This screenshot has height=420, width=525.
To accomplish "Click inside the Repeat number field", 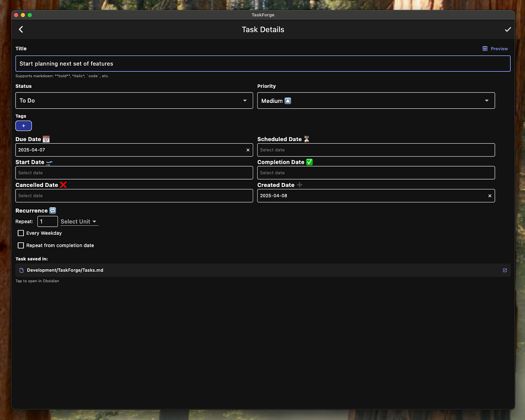I will click(x=47, y=221).
